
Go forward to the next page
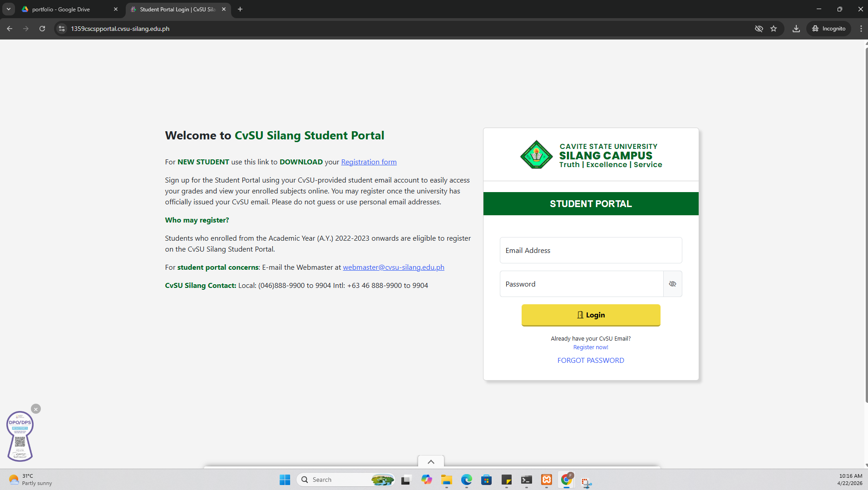pyautogui.click(x=26, y=29)
